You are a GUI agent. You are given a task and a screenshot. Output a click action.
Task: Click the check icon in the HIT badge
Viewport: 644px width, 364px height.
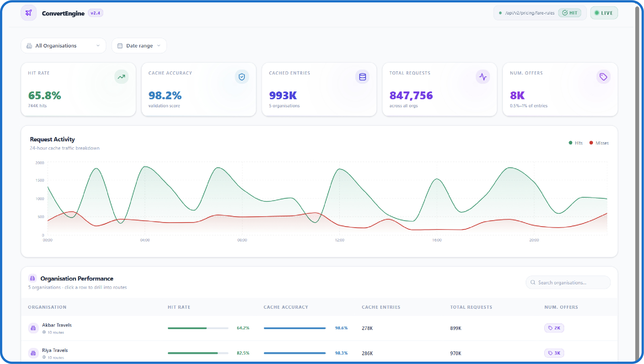[x=565, y=13]
